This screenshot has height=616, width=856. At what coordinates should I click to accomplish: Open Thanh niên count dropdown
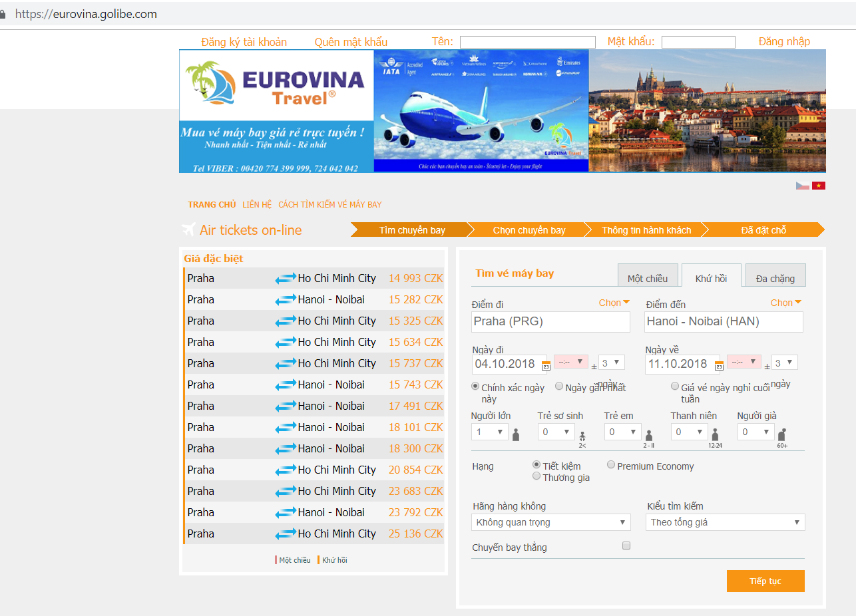690,432
